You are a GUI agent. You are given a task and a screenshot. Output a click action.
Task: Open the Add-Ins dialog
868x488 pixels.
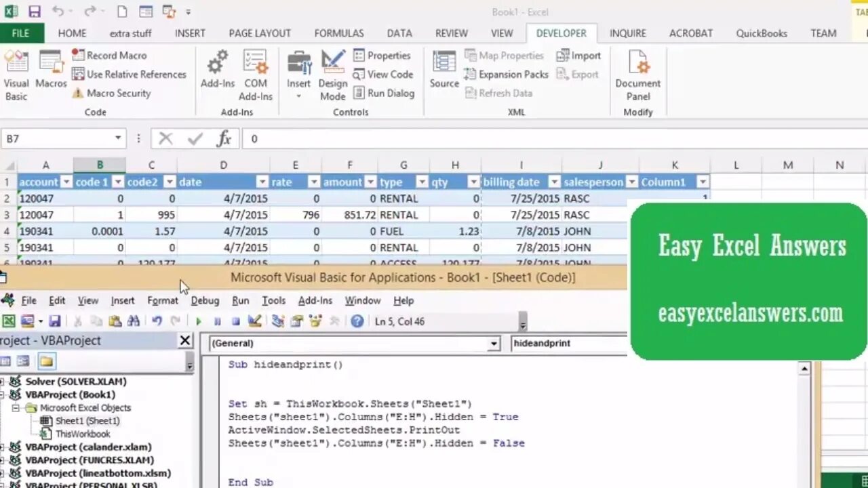click(x=218, y=70)
